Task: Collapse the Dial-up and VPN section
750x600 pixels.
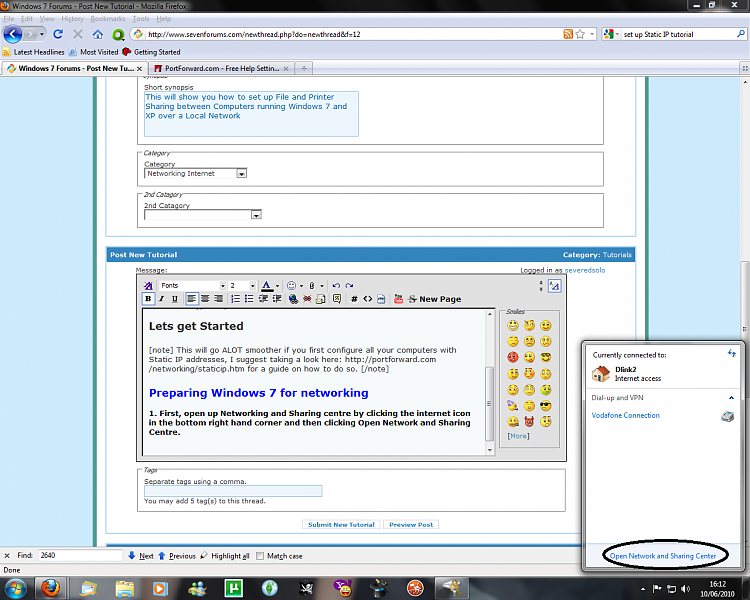Action: 731,398
